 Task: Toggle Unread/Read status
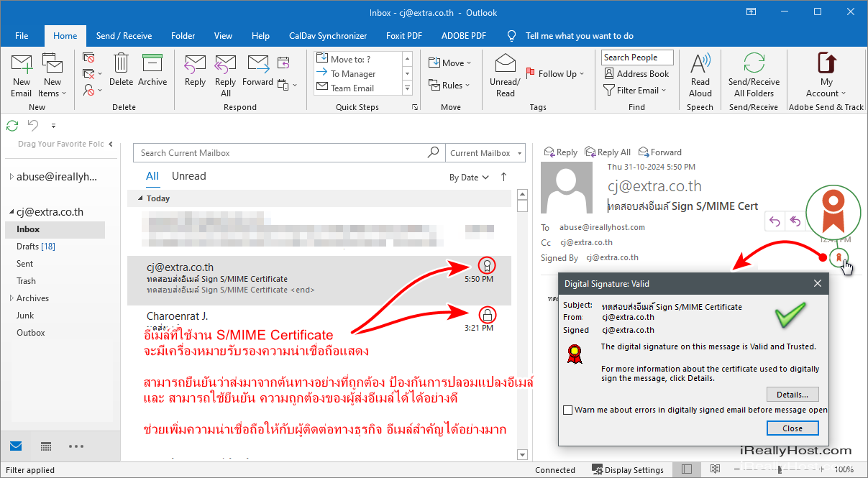point(505,75)
